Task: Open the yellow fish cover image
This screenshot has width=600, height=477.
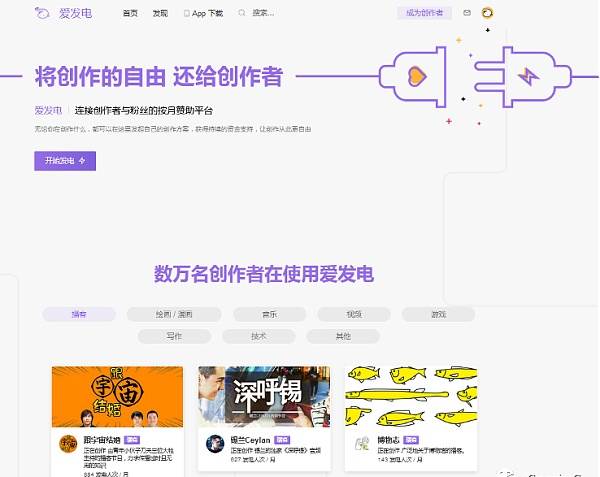Action: [411, 397]
